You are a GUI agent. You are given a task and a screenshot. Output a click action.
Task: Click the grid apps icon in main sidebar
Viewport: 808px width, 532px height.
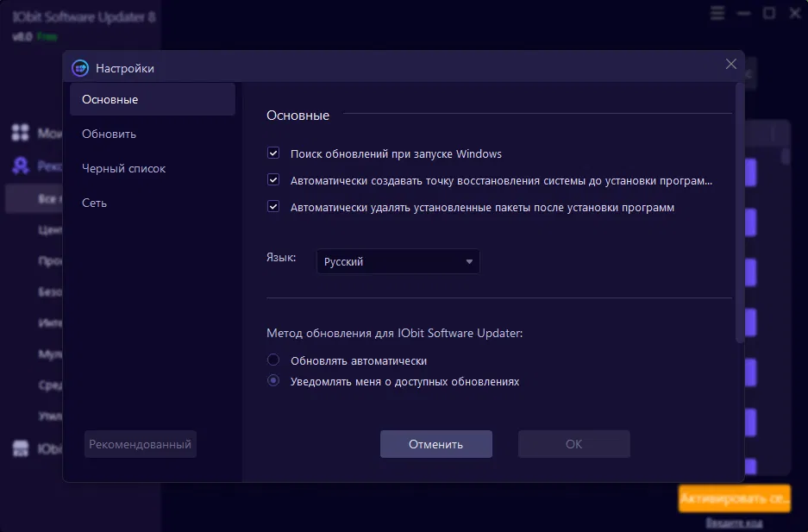21,133
